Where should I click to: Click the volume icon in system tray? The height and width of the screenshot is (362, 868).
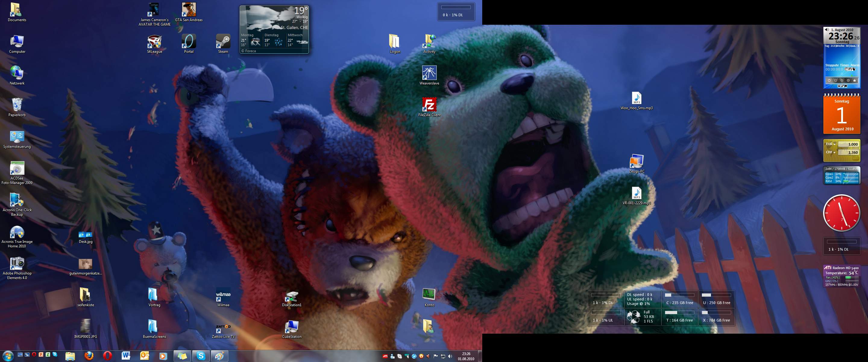pyautogui.click(x=450, y=356)
